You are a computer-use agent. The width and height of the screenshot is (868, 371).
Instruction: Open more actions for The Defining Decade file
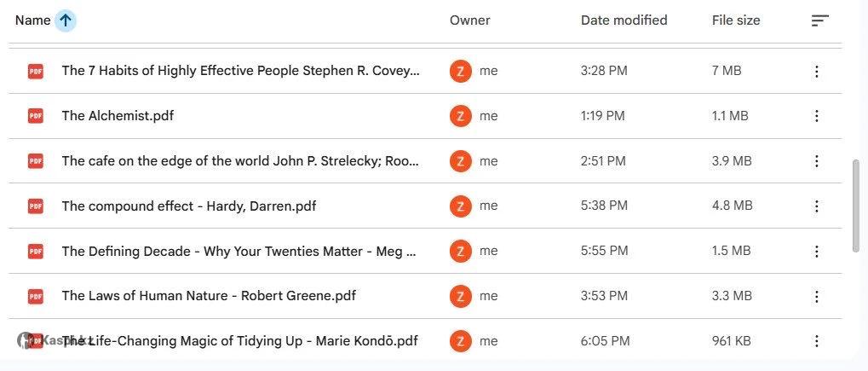(816, 251)
